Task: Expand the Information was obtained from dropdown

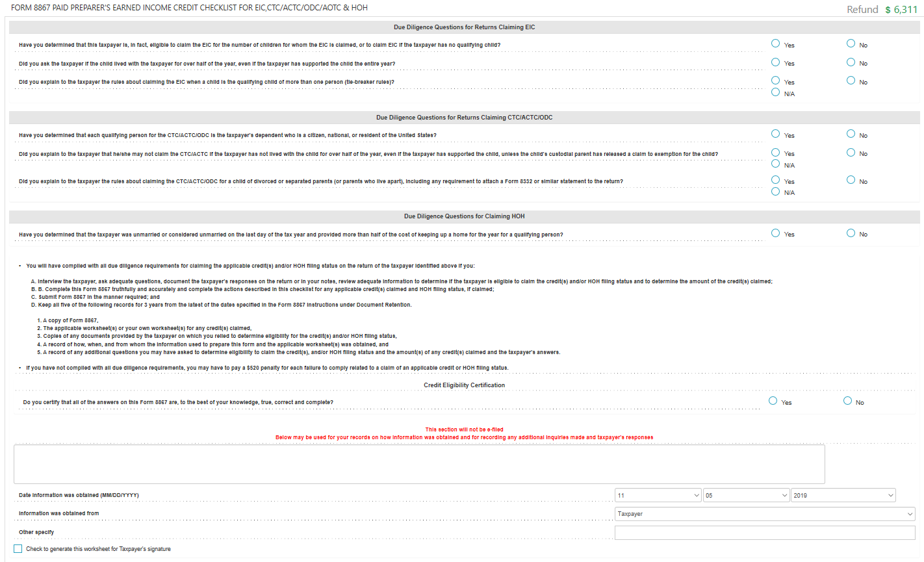Action: [x=765, y=513]
